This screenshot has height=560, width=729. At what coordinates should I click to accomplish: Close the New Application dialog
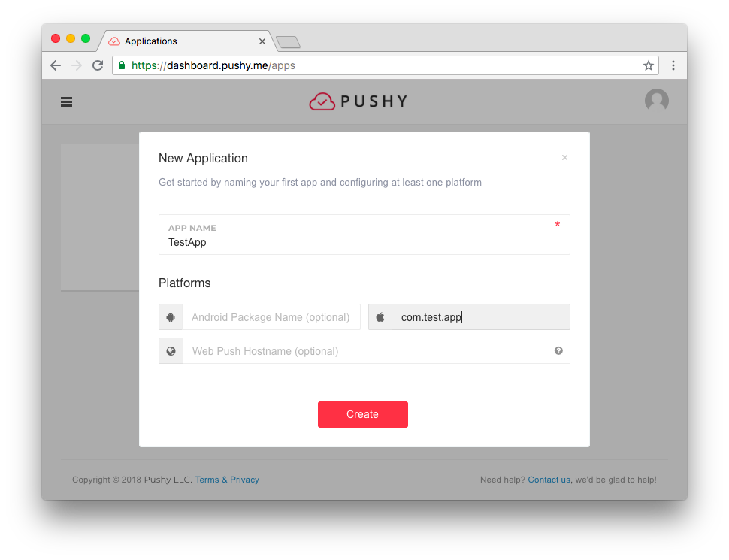coord(564,158)
